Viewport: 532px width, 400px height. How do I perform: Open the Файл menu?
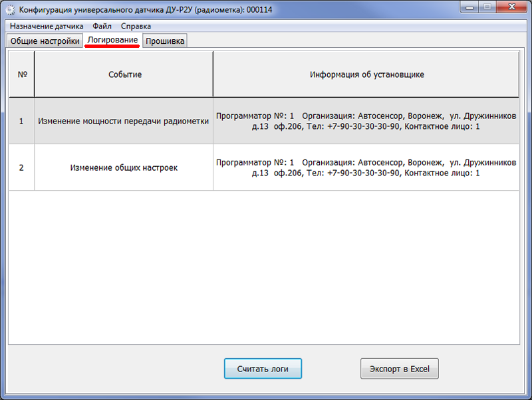102,26
